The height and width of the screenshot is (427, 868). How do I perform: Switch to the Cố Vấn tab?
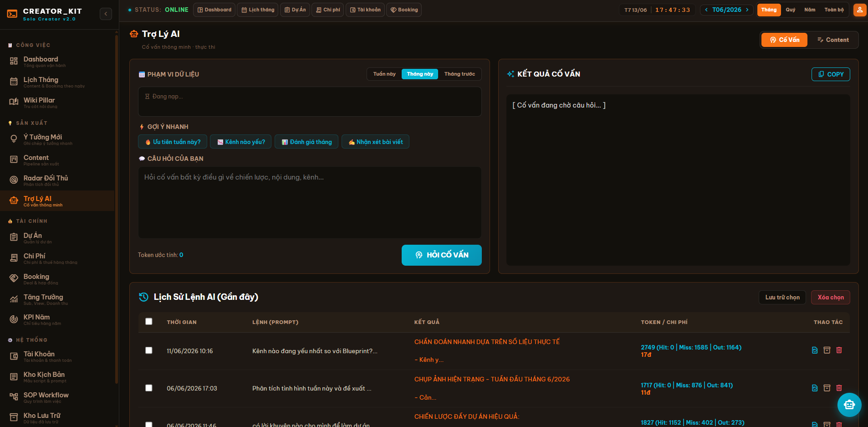(x=784, y=40)
